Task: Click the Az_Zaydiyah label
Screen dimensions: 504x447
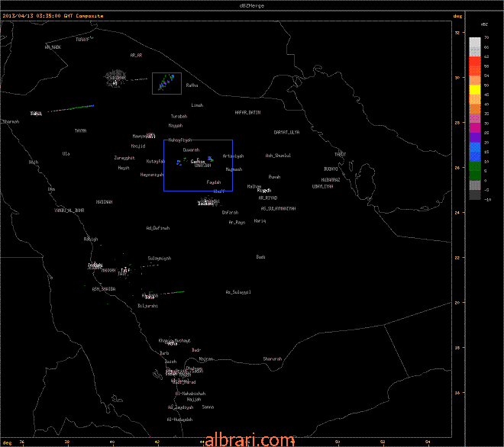Action: point(180,407)
